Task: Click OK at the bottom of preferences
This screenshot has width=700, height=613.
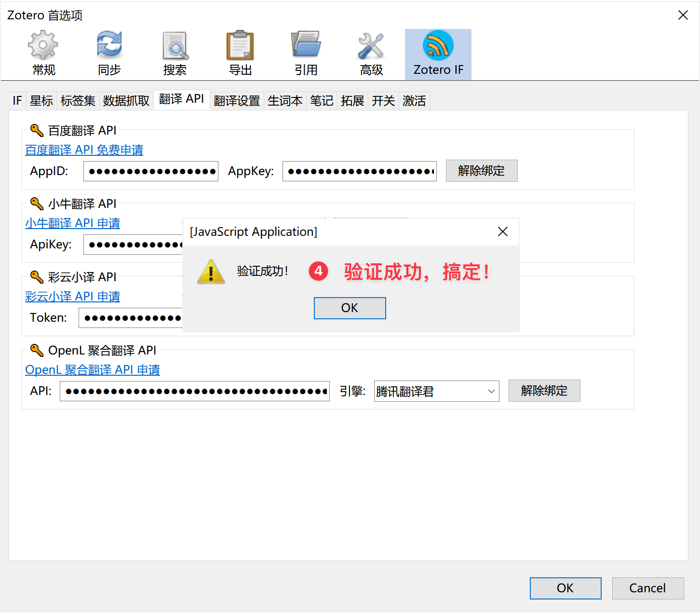Action: pos(565,588)
